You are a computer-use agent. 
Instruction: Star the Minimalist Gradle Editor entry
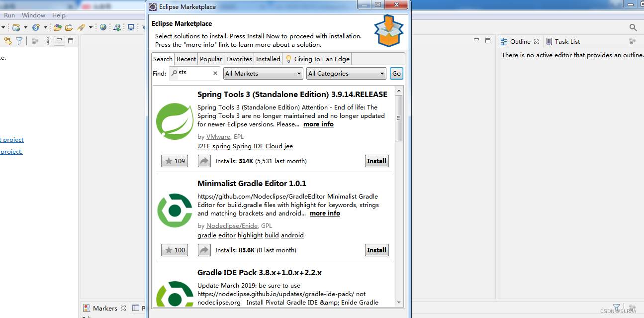(175, 250)
